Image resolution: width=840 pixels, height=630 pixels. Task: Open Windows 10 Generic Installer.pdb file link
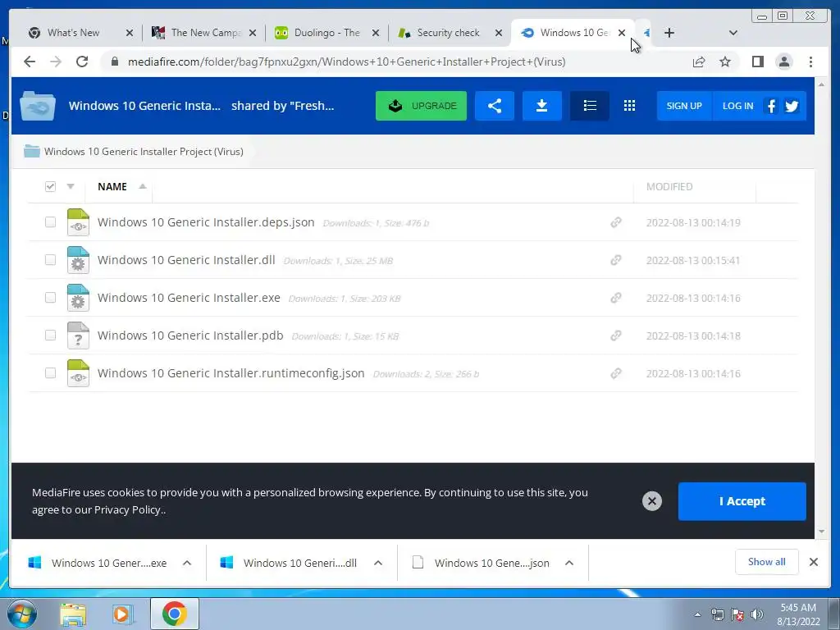click(x=190, y=336)
